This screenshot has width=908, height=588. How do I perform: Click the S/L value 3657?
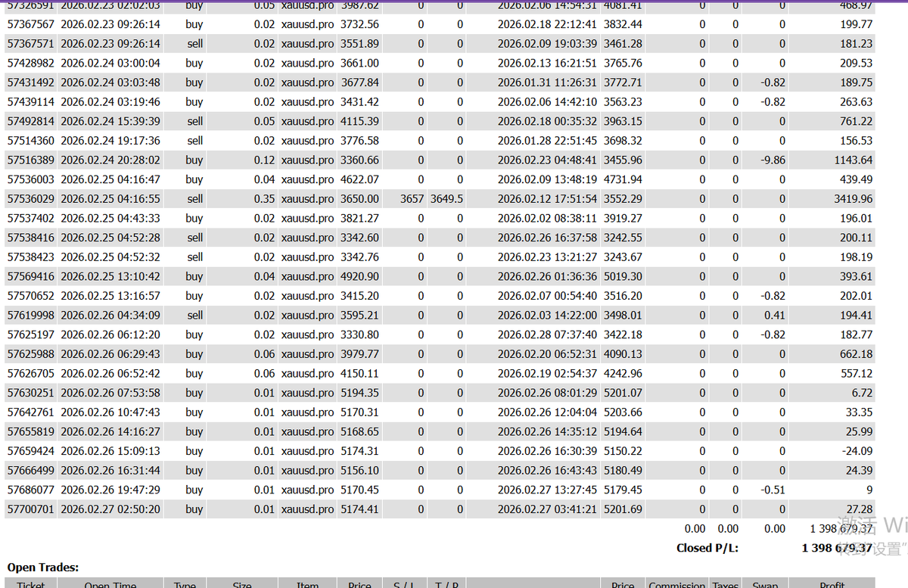point(412,199)
